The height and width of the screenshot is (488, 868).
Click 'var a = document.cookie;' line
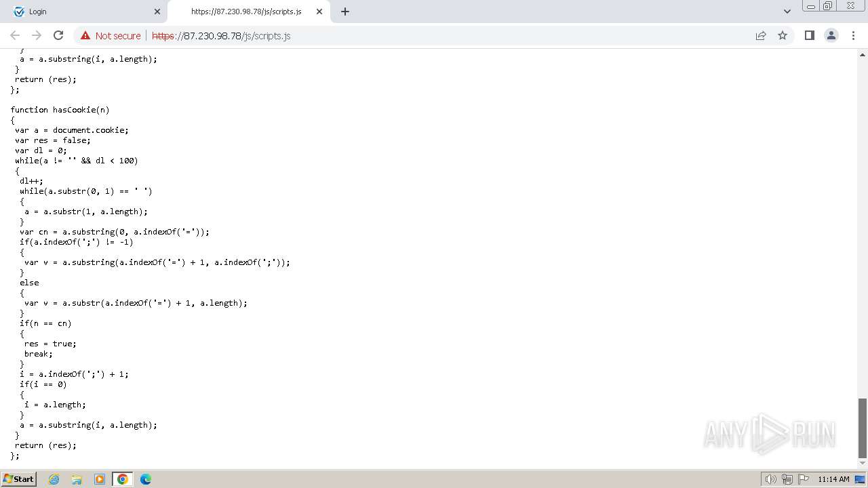click(72, 130)
